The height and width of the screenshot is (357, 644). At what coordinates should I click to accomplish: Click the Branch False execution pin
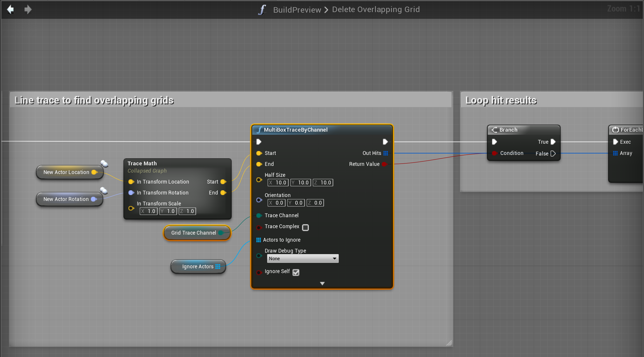coord(553,154)
